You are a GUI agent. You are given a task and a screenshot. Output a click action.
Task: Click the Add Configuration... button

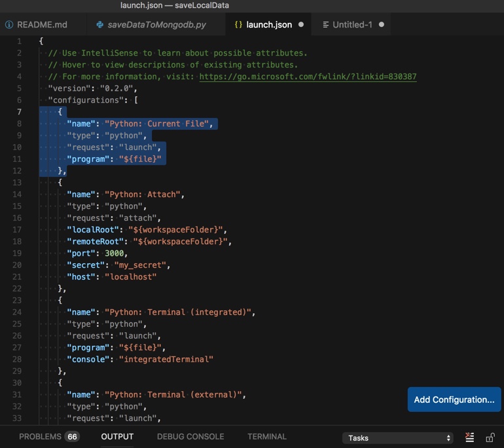pos(454,400)
